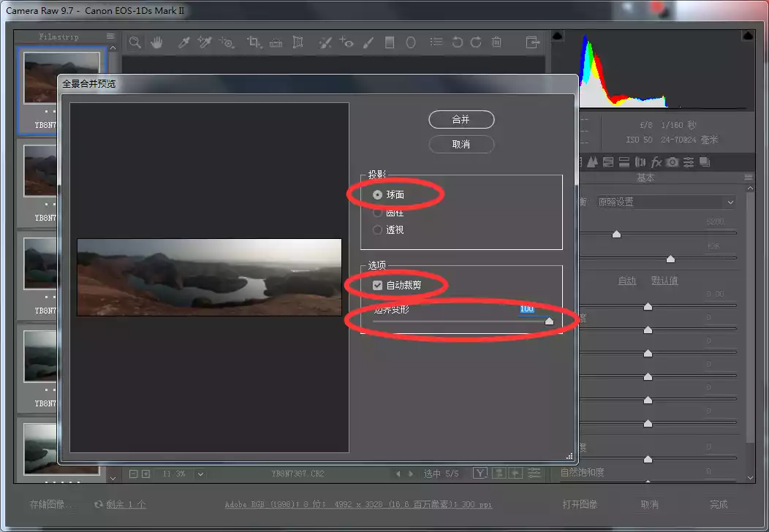Select the 球面 projection radio button
The height and width of the screenshot is (532, 769).
point(377,195)
